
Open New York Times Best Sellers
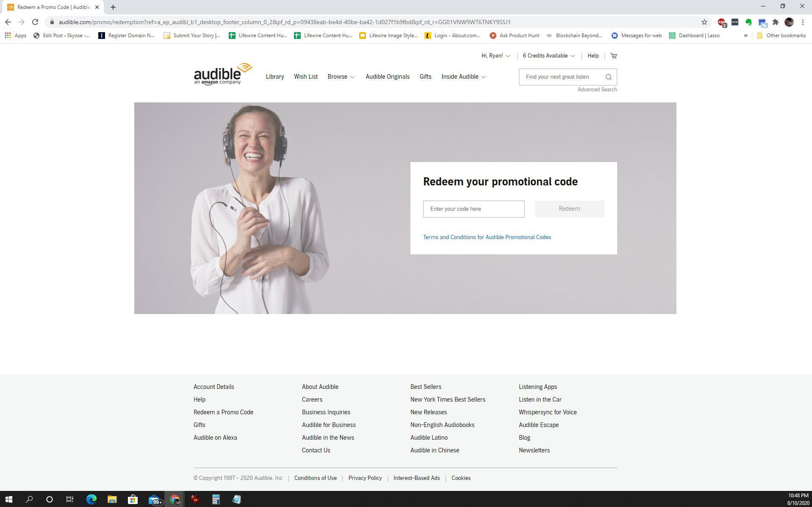tap(448, 400)
